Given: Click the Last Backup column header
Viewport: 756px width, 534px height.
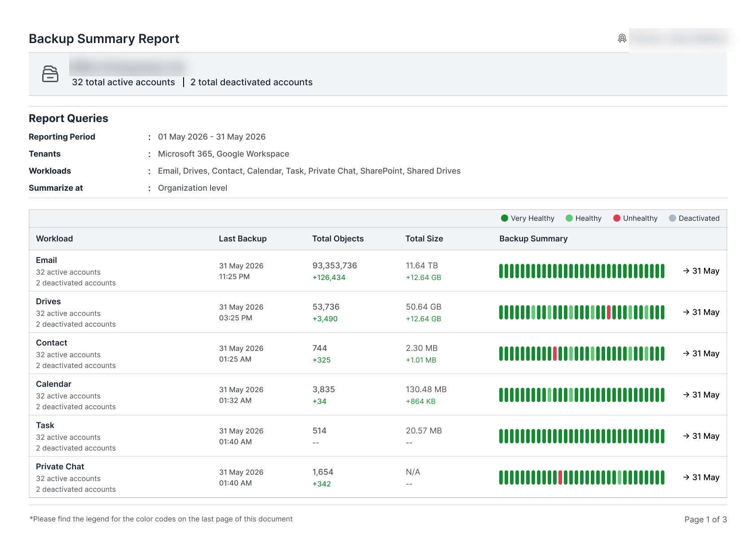Looking at the screenshot, I should click(x=243, y=239).
